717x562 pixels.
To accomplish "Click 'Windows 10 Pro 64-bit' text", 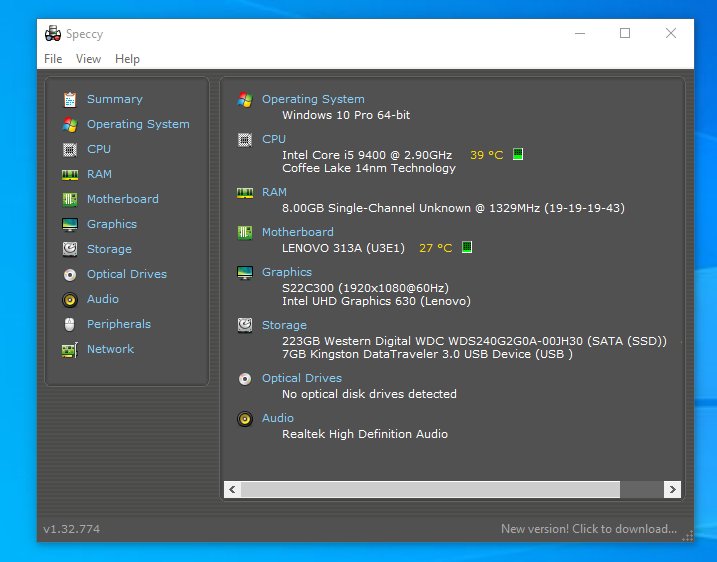I will pos(346,115).
